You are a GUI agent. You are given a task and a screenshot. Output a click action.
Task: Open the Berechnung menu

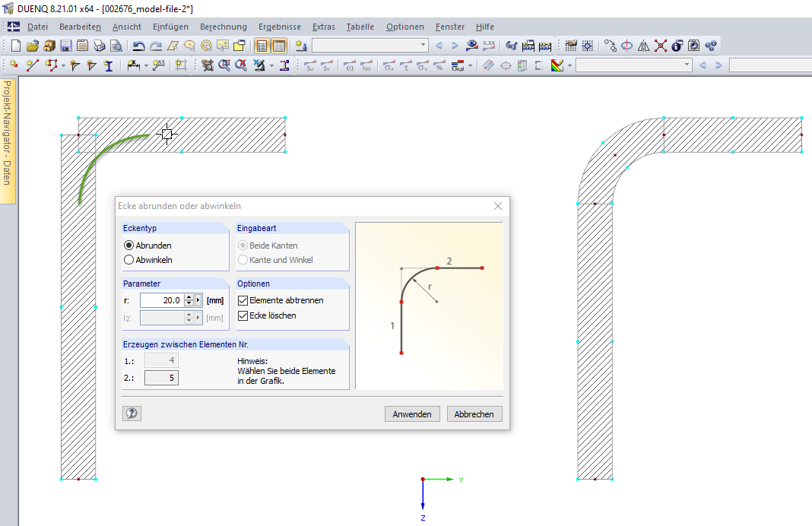point(224,27)
